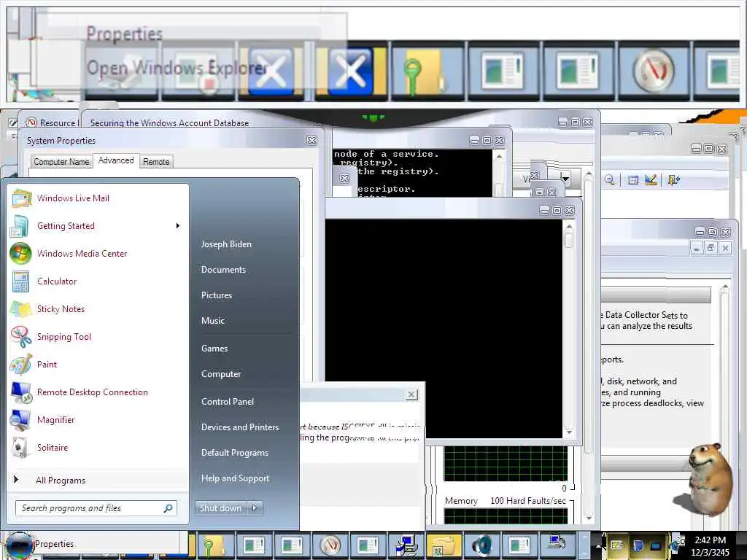Click the properties list toolbar icon
This screenshot has height=560, width=747.
tap(633, 180)
